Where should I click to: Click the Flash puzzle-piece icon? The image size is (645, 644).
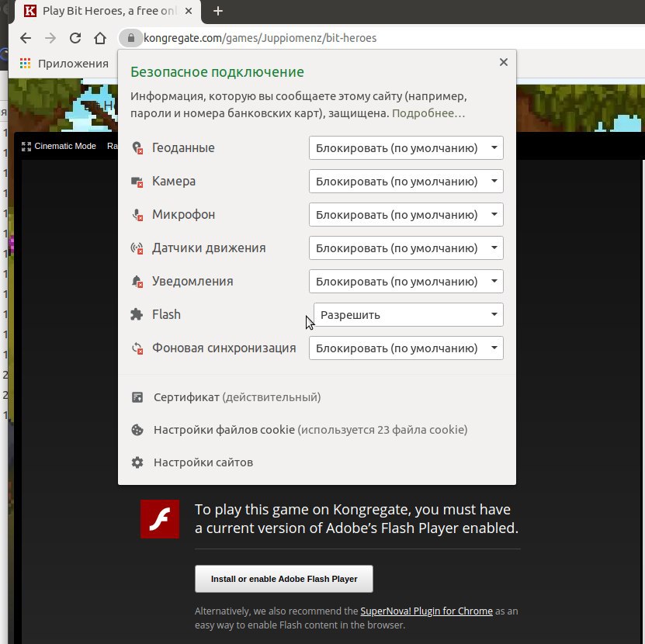(x=137, y=314)
